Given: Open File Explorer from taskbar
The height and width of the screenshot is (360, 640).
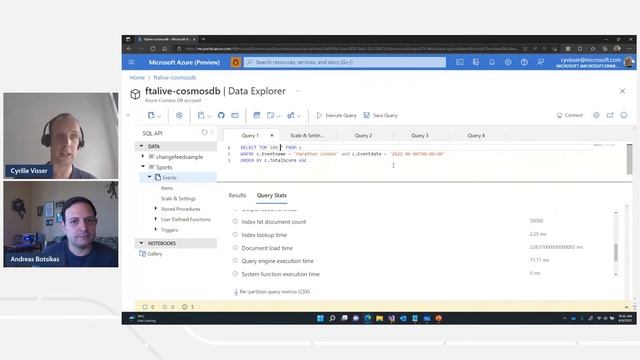Looking at the screenshot, I should 380,318.
